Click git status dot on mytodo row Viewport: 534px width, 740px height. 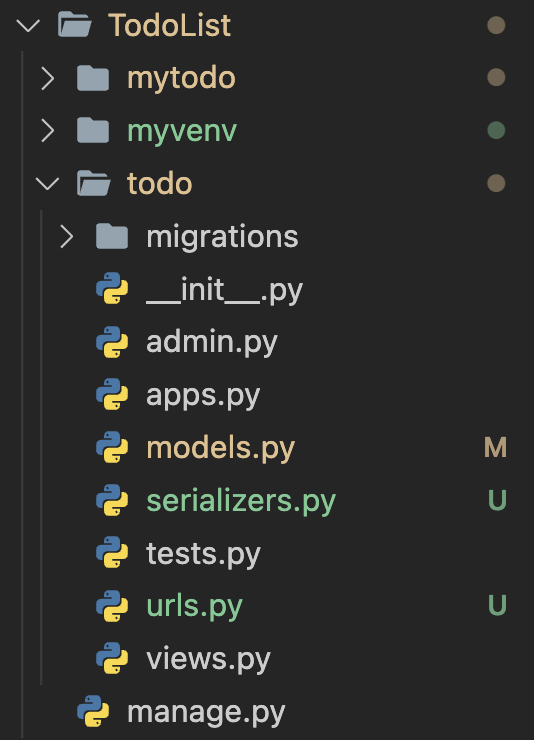tap(496, 77)
